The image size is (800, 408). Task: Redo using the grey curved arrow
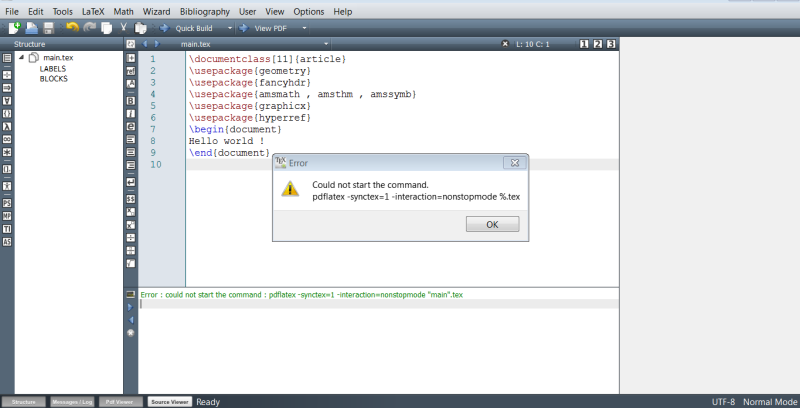tap(90, 28)
